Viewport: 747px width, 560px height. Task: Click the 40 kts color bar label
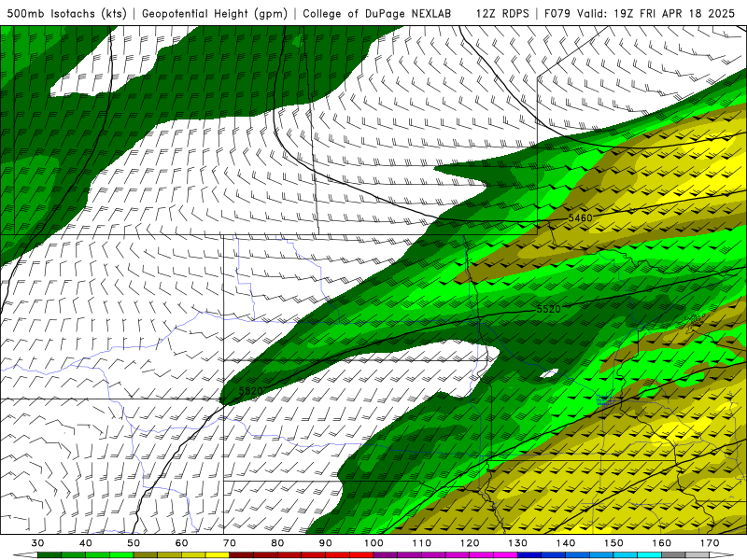click(86, 543)
